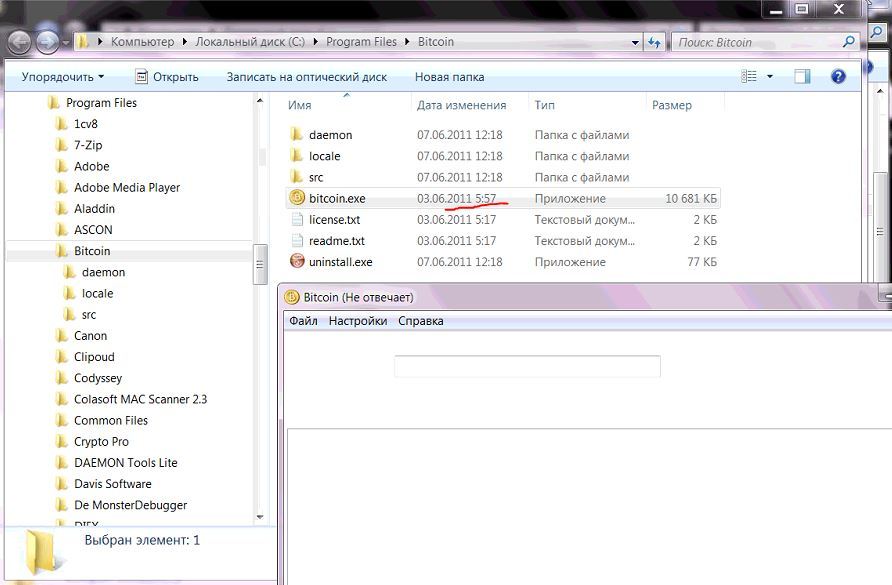Viewport: 892px width, 585px height.
Task: Select 'Davis Software' folder in the tree
Action: (112, 484)
